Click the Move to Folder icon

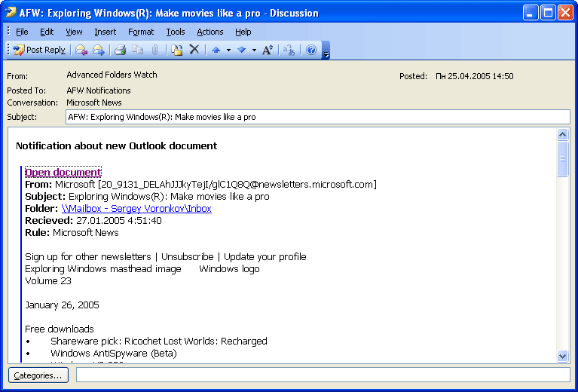point(177,50)
